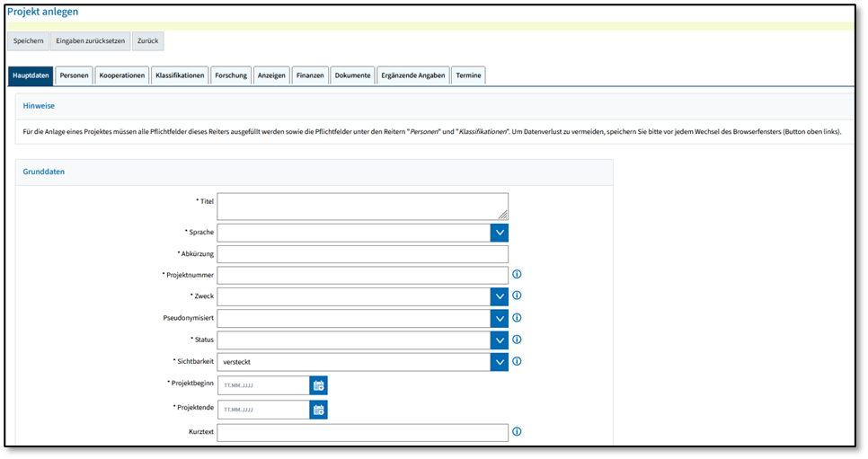This screenshot has width=868, height=459.
Task: View info icon for Sichtbarkeit
Action: 517,361
